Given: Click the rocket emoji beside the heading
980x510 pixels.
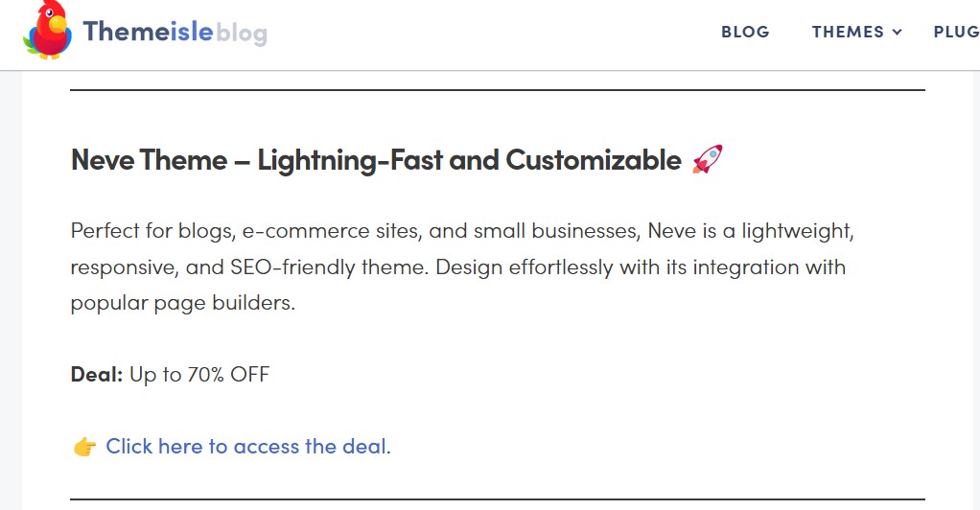Looking at the screenshot, I should 708,159.
